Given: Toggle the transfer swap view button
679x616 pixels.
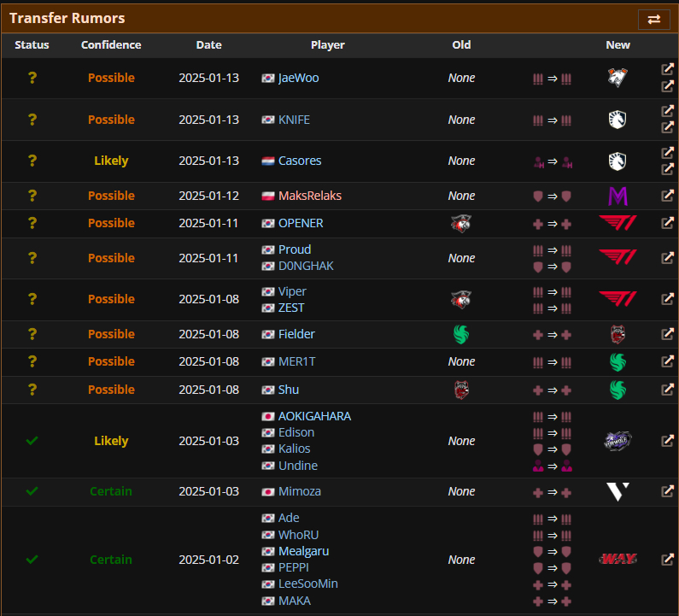Looking at the screenshot, I should (x=653, y=19).
